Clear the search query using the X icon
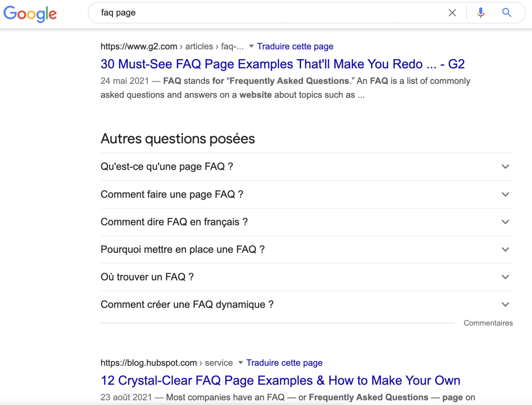Screen dimensions: 532x405 (452, 12)
